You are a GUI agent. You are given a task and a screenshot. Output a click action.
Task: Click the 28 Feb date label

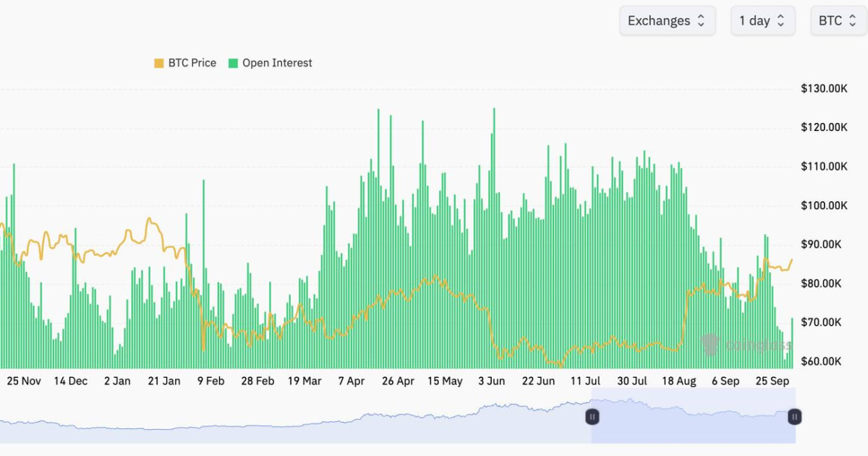click(x=257, y=381)
